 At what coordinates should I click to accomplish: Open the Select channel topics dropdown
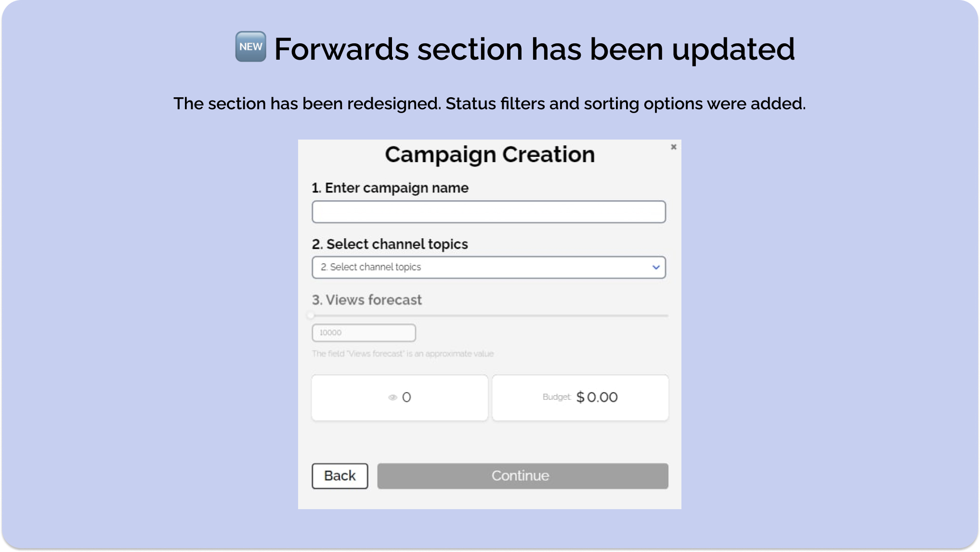(x=489, y=267)
